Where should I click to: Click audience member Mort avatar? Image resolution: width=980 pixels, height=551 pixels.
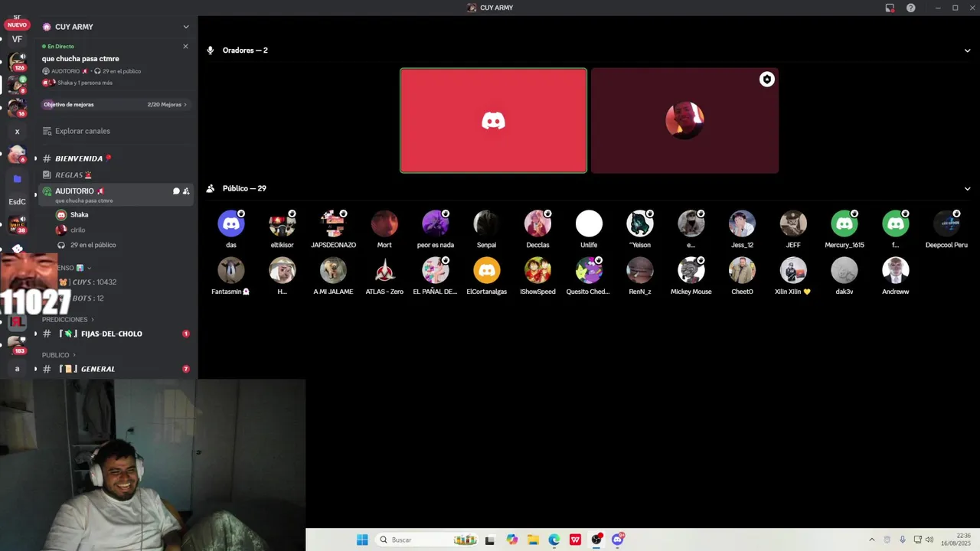(384, 223)
